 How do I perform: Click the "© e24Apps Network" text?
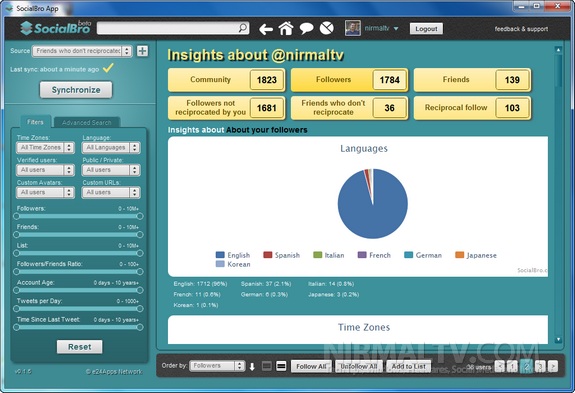(114, 372)
